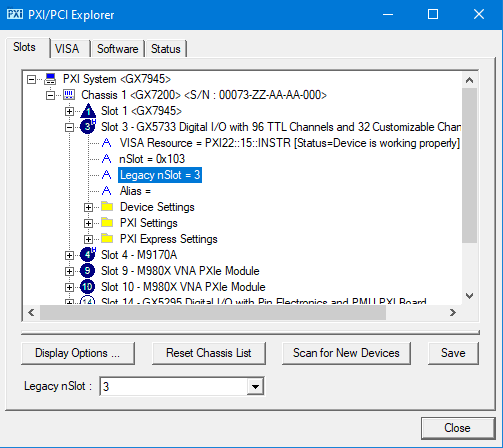The image size is (503, 448).
Task: Click the nSlot = 0x103 attribute icon
Action: [107, 159]
